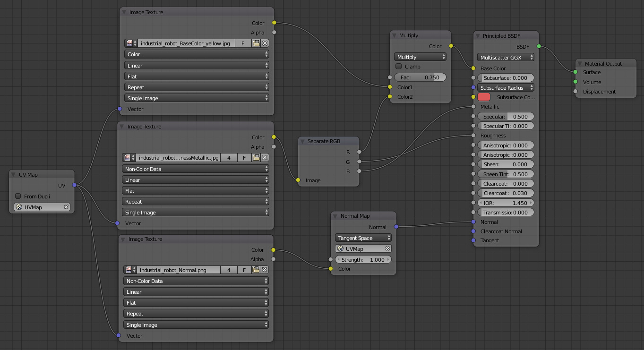Viewport: 644px width, 350px height.
Task: Collapse the Multiply node
Action: click(x=395, y=35)
